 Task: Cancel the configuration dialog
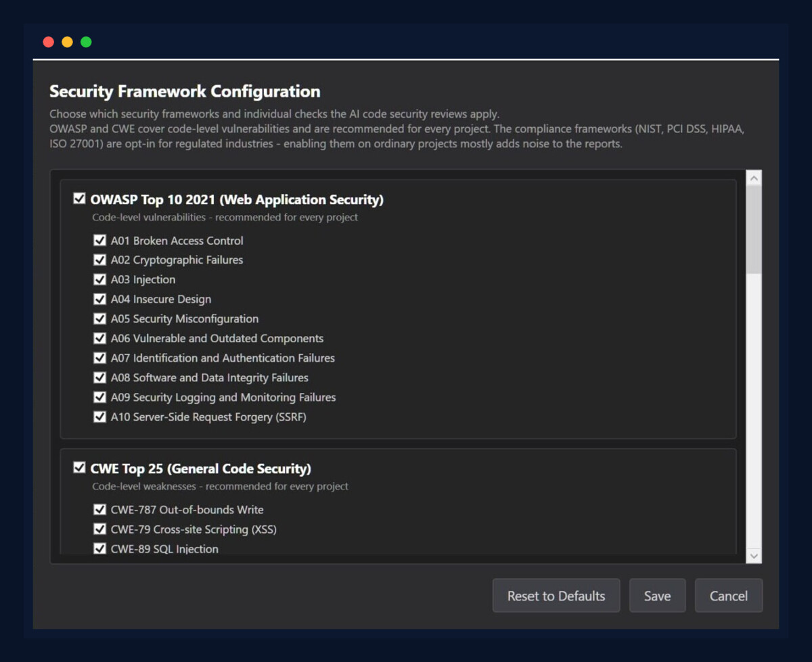pyautogui.click(x=729, y=596)
